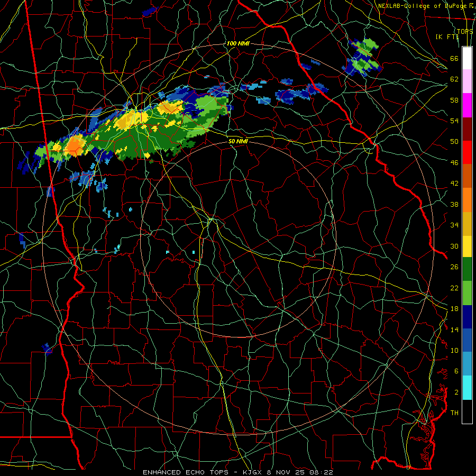Click the legend value 26

click(x=454, y=267)
